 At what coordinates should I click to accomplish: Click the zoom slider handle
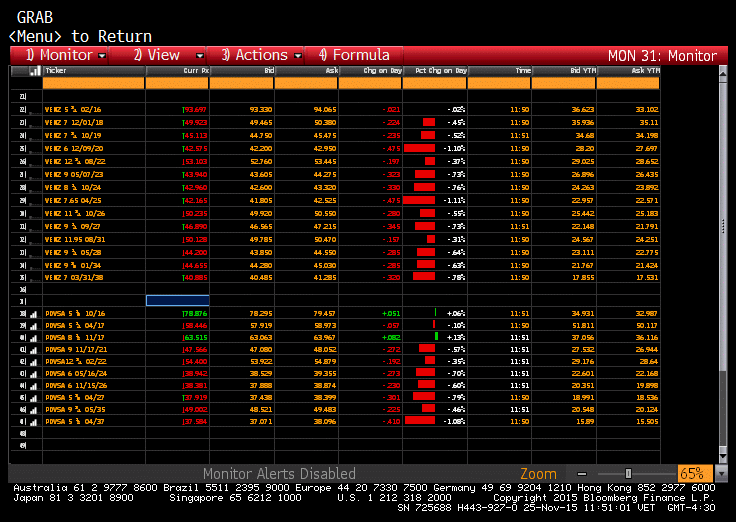(x=629, y=474)
